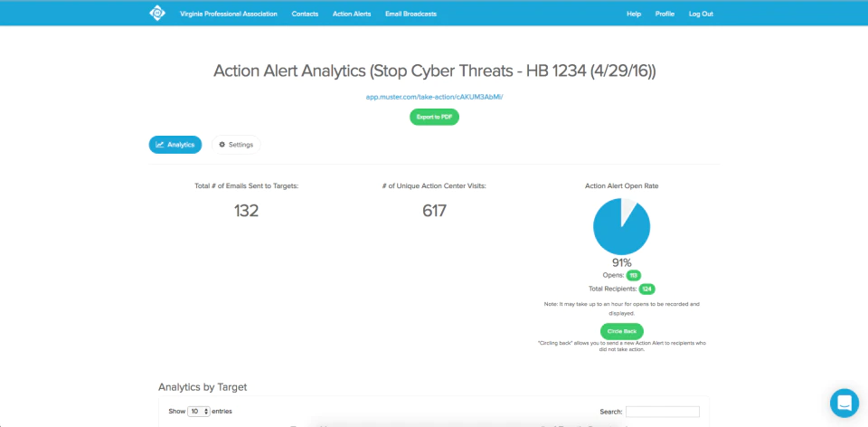868x427 pixels.
Task: Click the green Opens count badge
Action: click(633, 275)
